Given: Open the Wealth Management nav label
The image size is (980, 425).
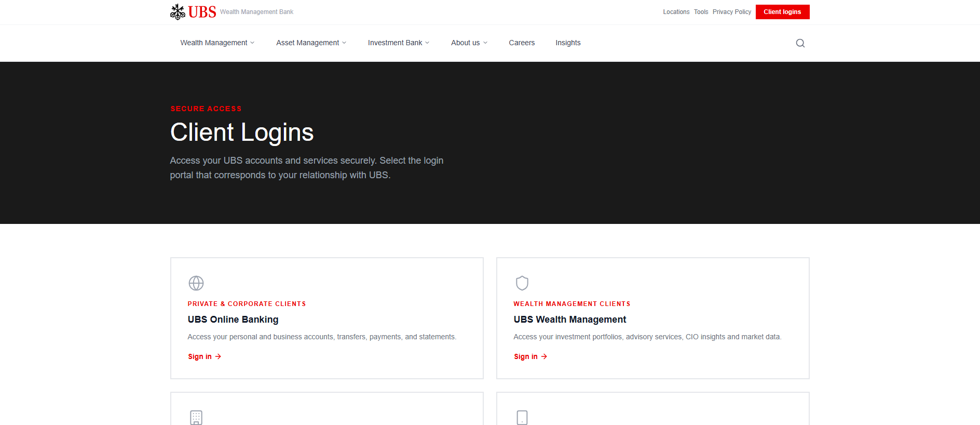Looking at the screenshot, I should [214, 43].
